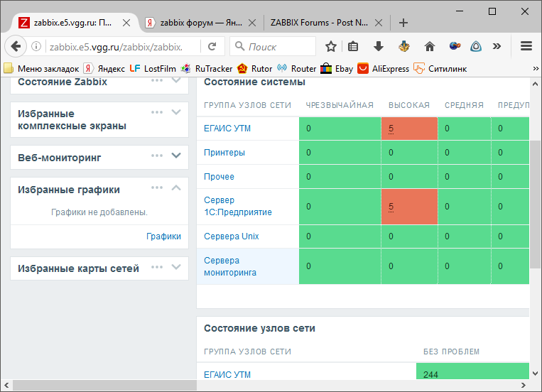The width and height of the screenshot is (542, 392).
Task: Collapse the Избранные графики widget
Action: coord(177,187)
